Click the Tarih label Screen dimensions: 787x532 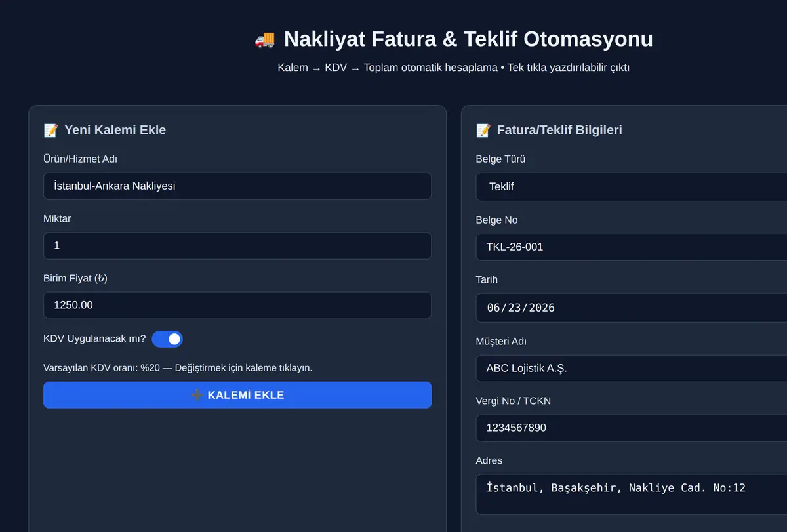487,280
